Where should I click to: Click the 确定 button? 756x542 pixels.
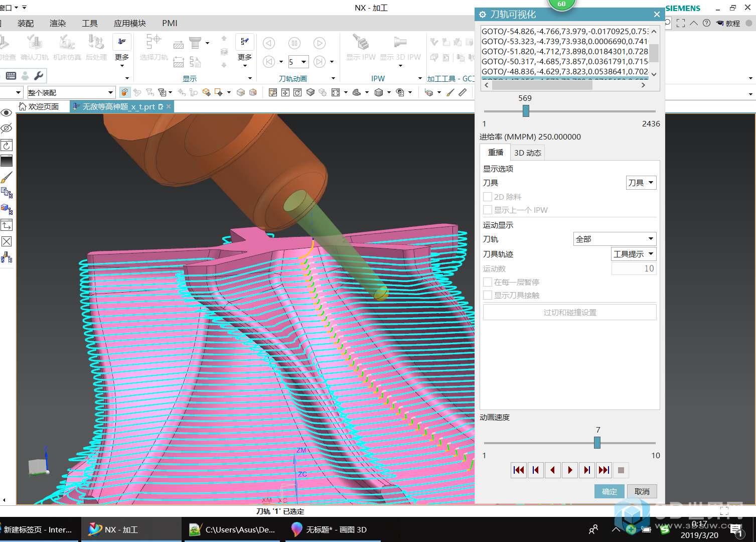(610, 491)
